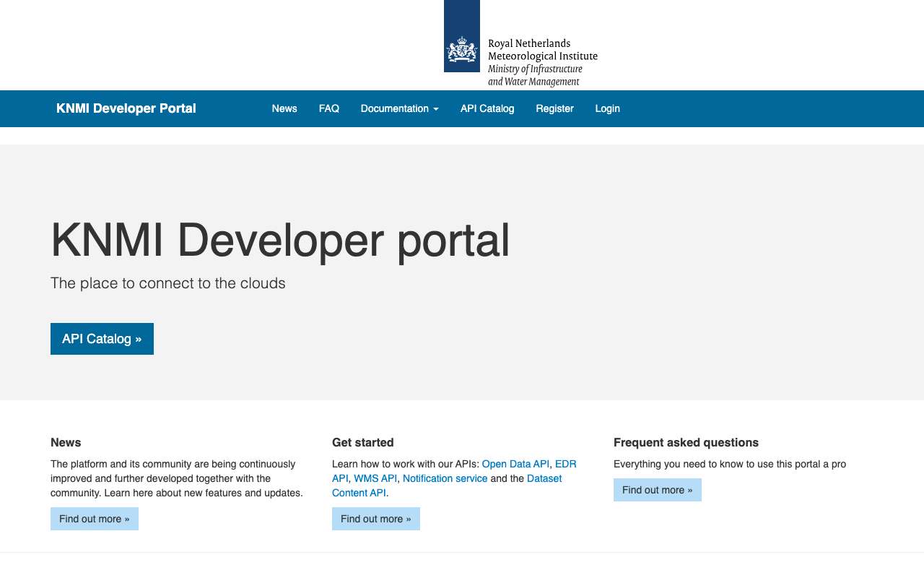
Task: Click 'Find out more »' under Get started
Action: [376, 519]
